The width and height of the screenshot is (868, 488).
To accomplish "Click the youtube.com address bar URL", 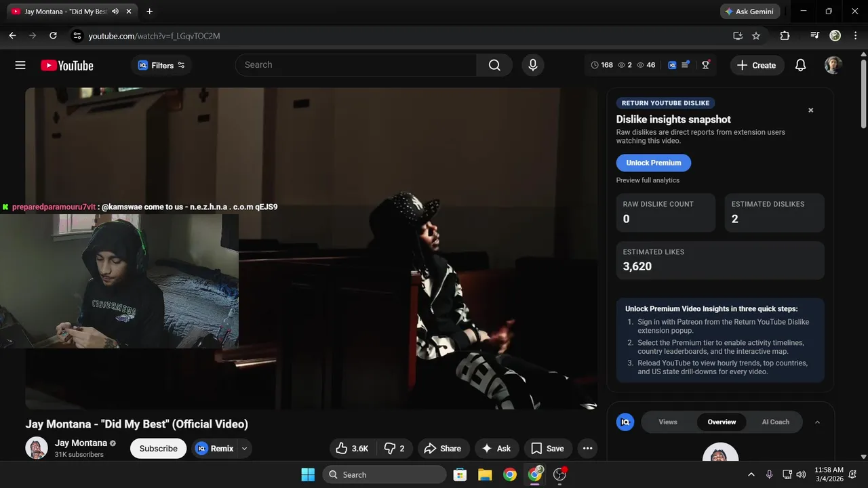I will click(x=154, y=36).
